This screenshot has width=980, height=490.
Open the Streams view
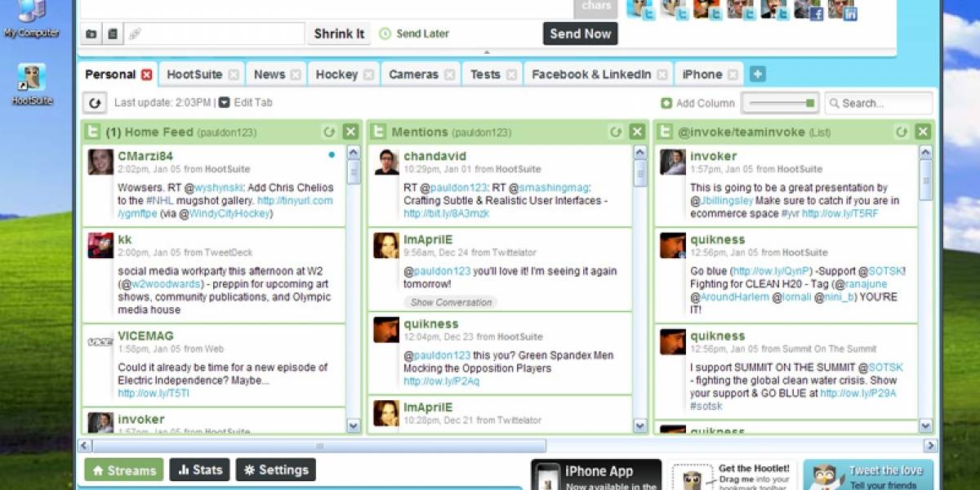[x=124, y=470]
